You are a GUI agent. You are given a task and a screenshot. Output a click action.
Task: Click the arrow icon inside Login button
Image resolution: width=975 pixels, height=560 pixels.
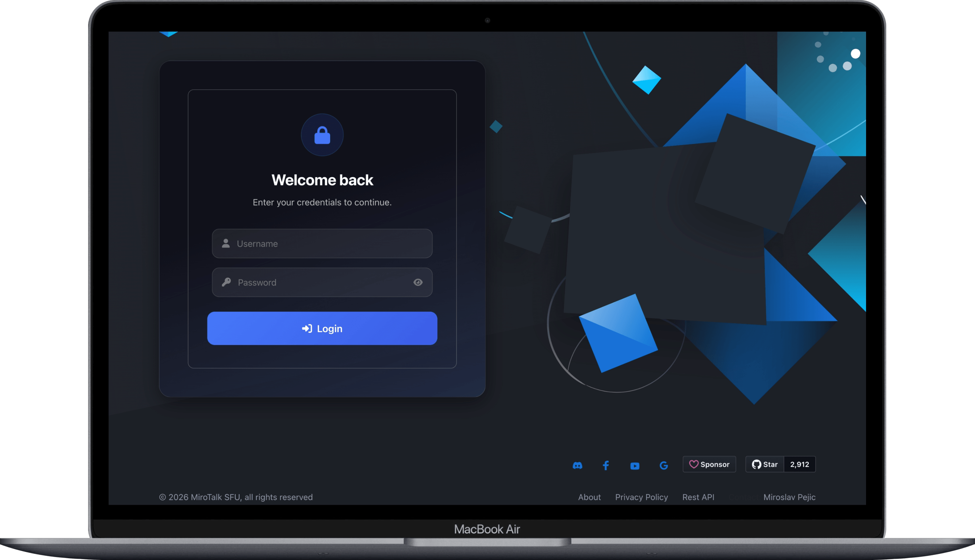307,328
